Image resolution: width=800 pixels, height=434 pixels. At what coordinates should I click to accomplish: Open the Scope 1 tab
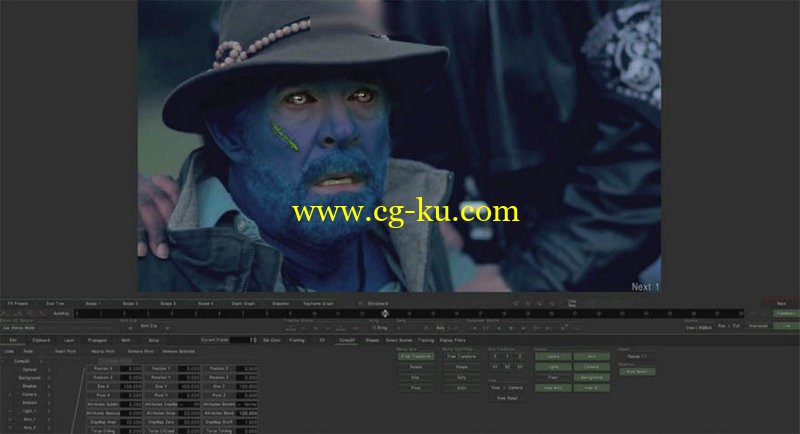pyautogui.click(x=92, y=303)
